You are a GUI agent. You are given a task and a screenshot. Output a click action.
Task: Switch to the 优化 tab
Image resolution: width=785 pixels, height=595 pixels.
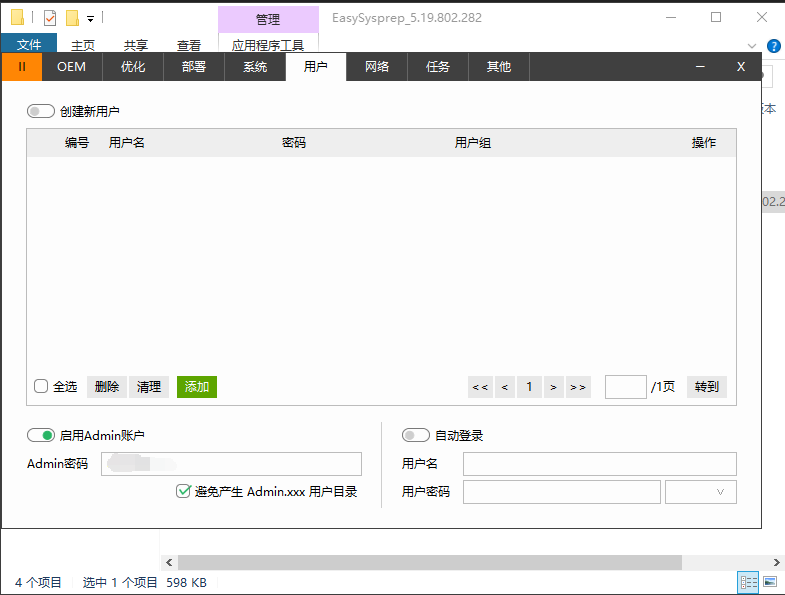pos(133,67)
